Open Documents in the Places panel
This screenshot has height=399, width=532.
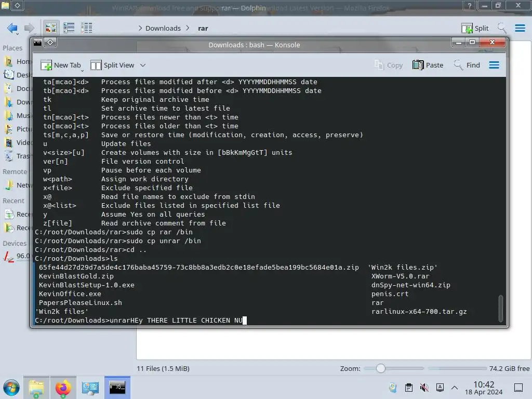[x=17, y=88]
